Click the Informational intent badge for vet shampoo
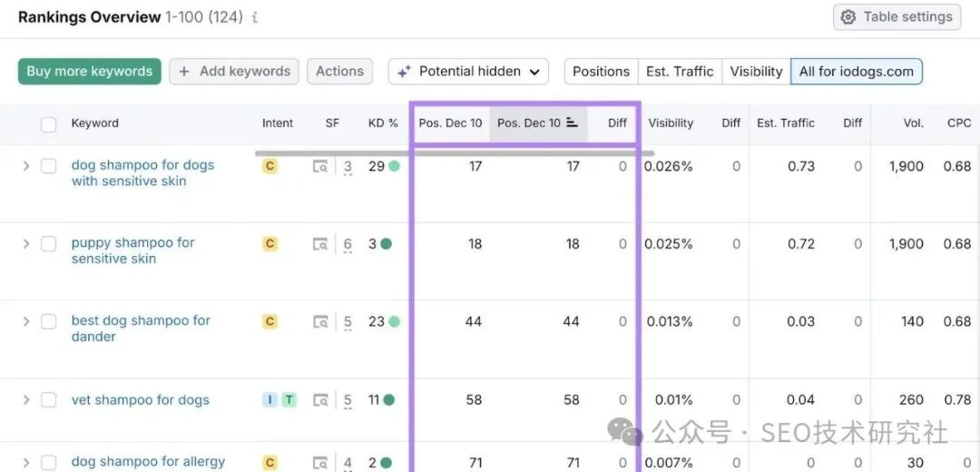980x472 pixels. [x=269, y=400]
